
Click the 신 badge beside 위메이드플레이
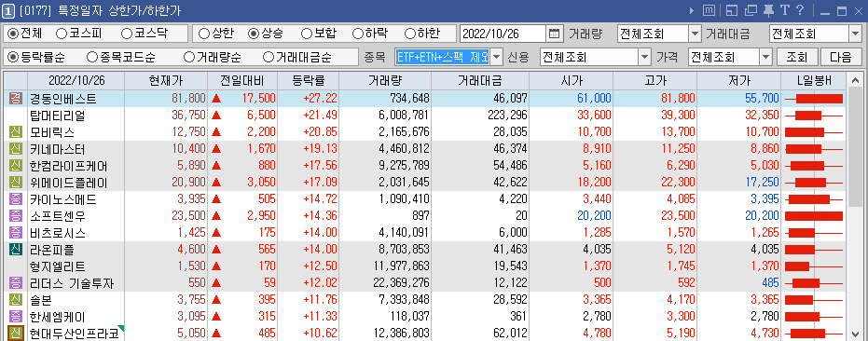16,183
